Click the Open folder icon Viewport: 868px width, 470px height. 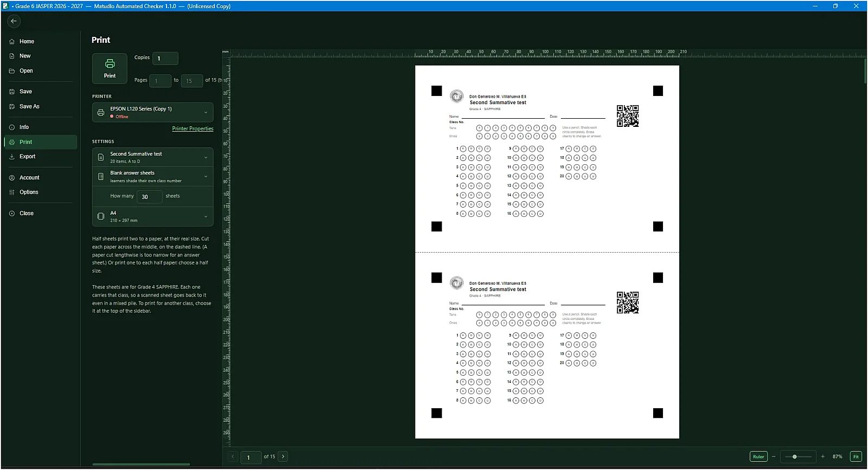click(12, 71)
